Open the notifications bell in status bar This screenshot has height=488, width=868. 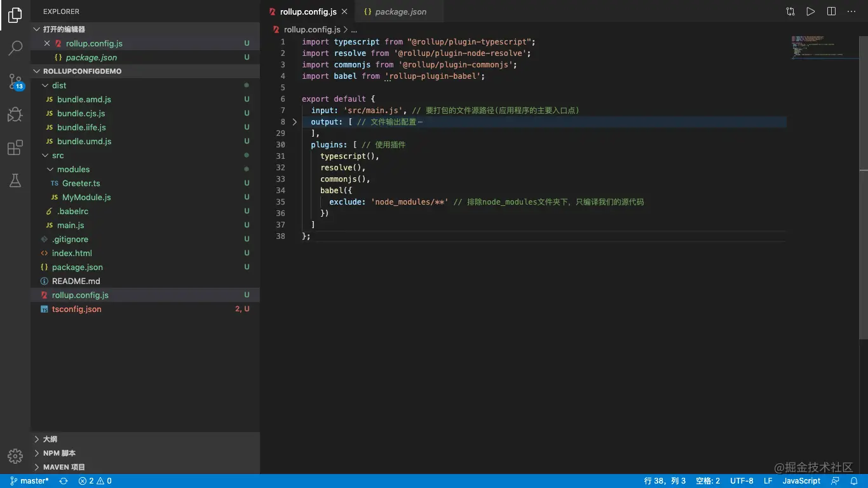click(853, 481)
